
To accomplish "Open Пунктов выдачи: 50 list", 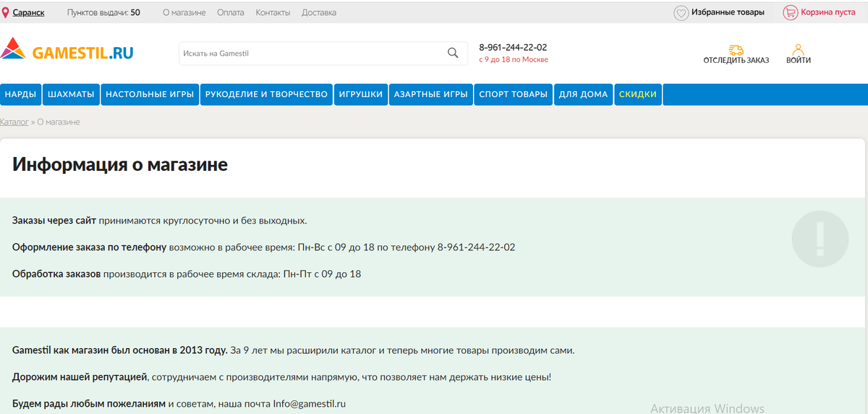I will [x=104, y=12].
